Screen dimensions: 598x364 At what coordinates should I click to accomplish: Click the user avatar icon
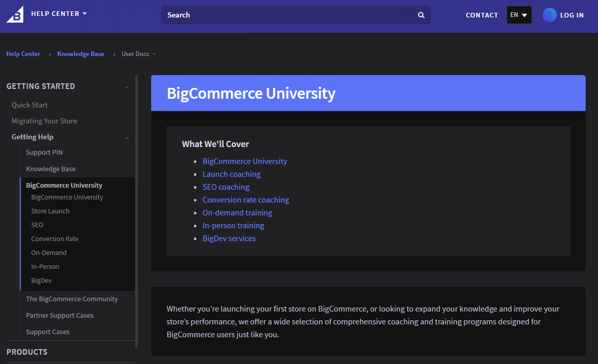550,15
